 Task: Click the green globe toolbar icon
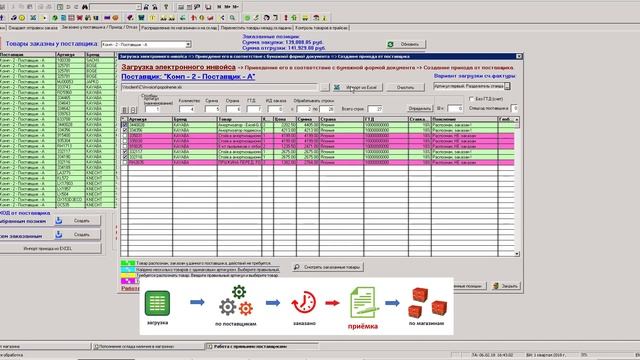(x=54, y=18)
